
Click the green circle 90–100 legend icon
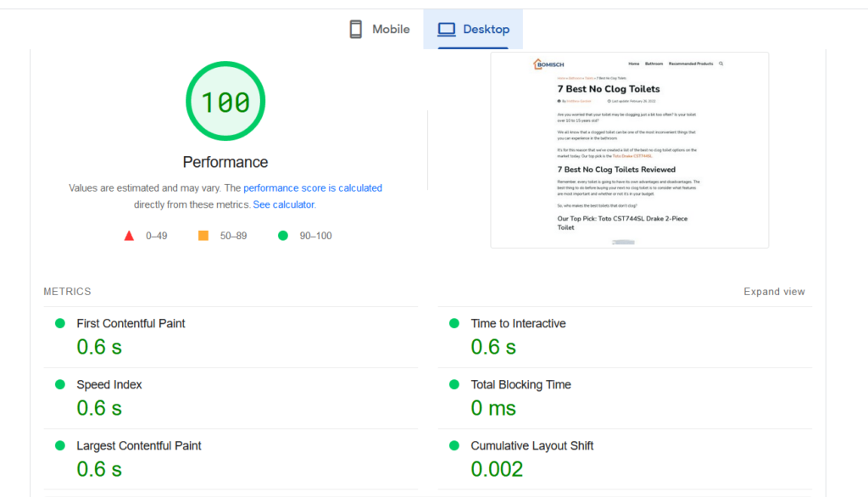[283, 236]
